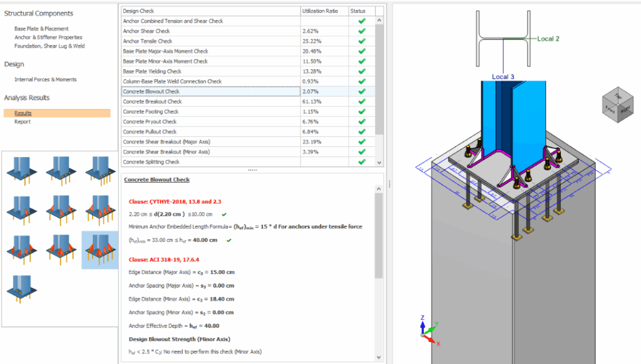Screen dimensions: 641x364
Task: Open Anchor & Stiffener Properties
Action: pyautogui.click(x=48, y=38)
